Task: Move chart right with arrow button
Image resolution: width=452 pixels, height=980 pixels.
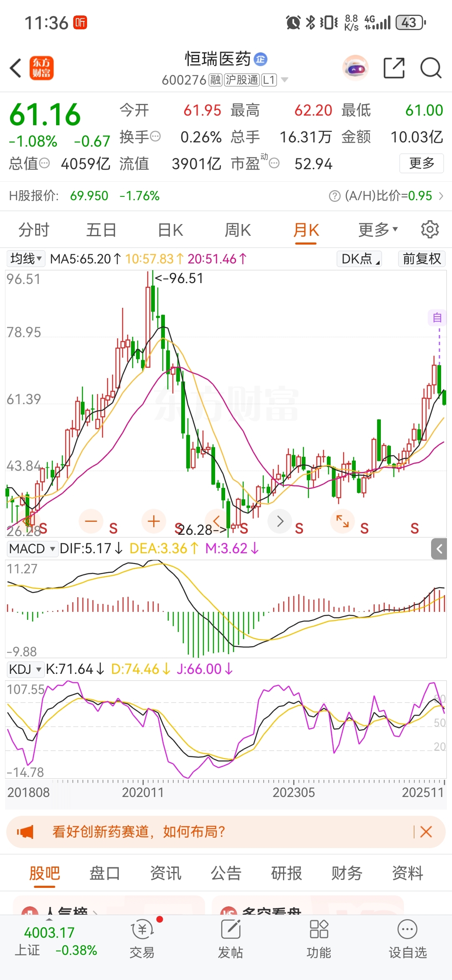Action: click(280, 521)
